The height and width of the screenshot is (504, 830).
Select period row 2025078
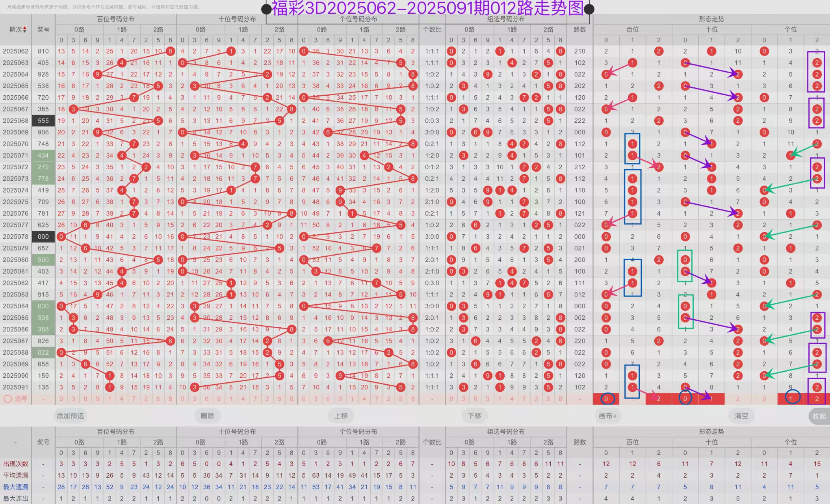point(16,237)
